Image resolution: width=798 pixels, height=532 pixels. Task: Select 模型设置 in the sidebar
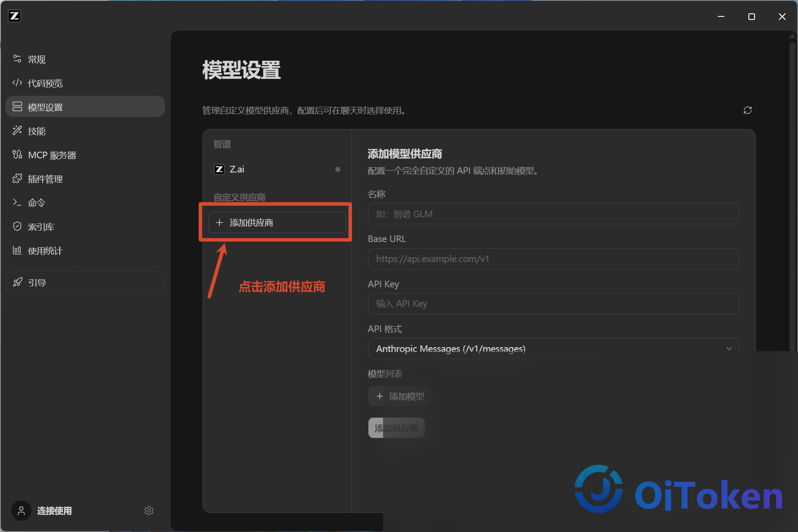click(x=85, y=107)
